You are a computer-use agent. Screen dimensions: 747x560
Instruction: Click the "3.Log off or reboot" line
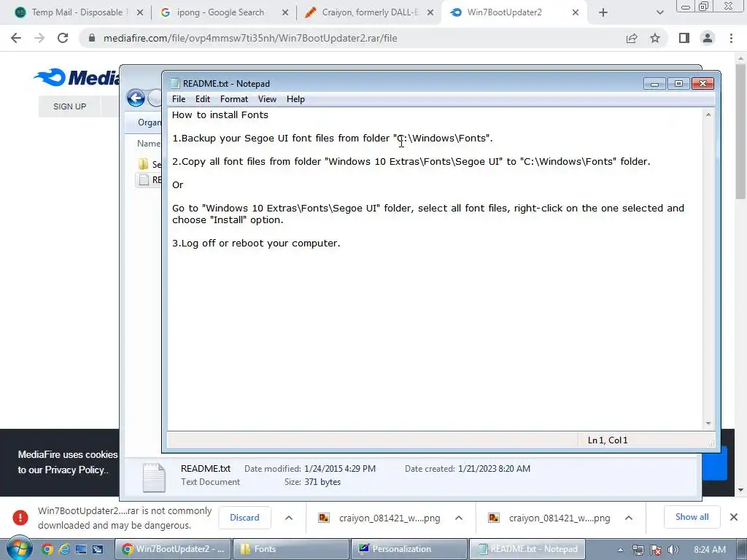(x=256, y=244)
